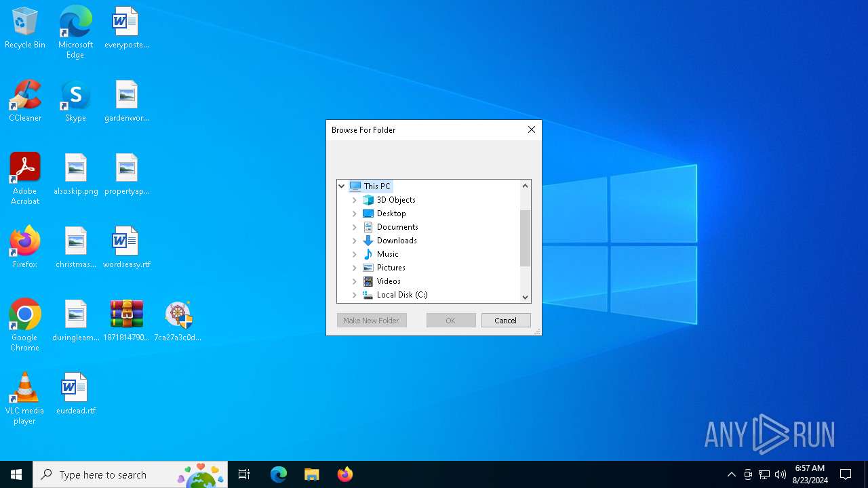868x488 pixels.
Task: Close the Browse For Folder dialog
Action: [532, 130]
